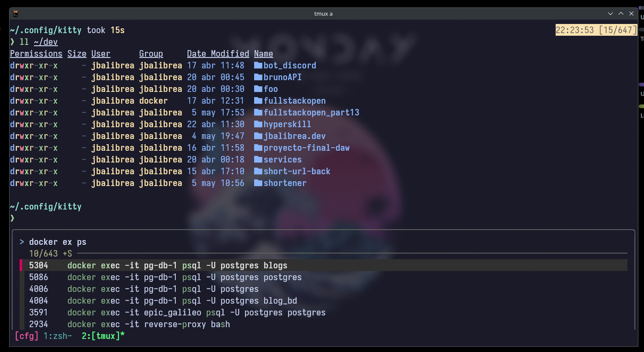
Task: Click the folder icon beside services
Action: pyautogui.click(x=258, y=159)
